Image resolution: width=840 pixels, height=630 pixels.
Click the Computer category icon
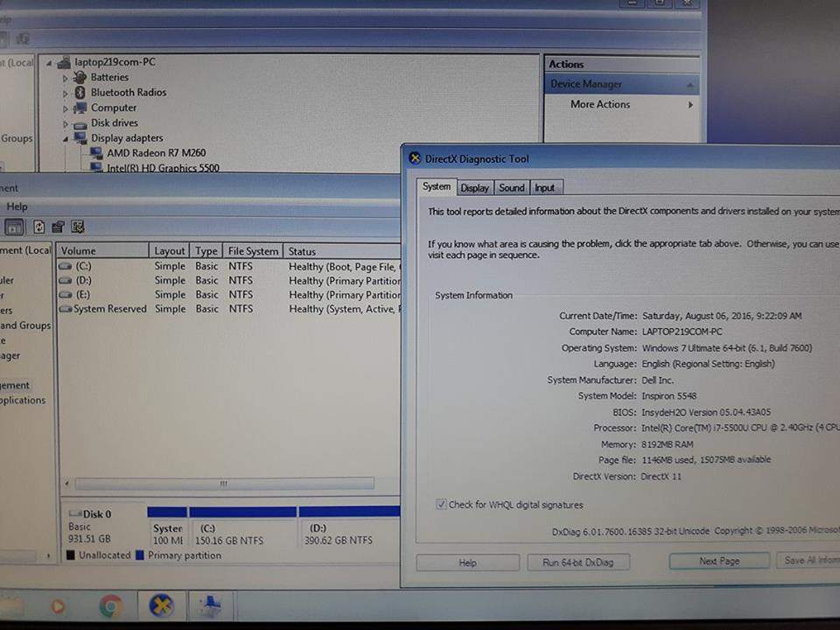80,108
